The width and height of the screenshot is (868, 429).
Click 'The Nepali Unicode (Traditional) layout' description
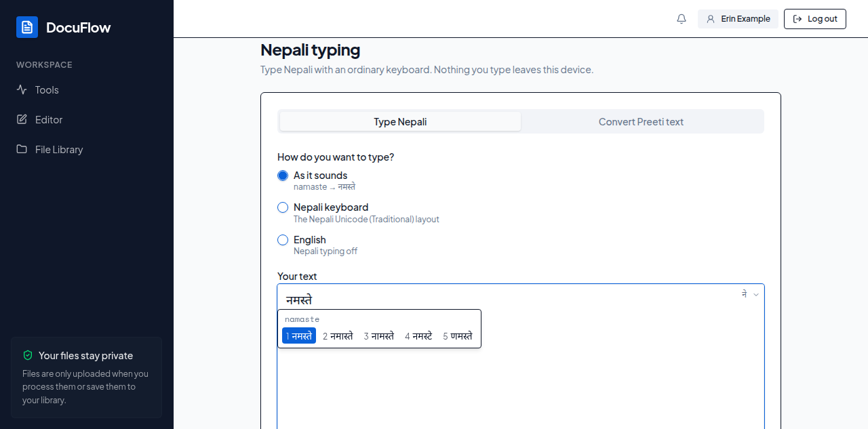tap(366, 219)
